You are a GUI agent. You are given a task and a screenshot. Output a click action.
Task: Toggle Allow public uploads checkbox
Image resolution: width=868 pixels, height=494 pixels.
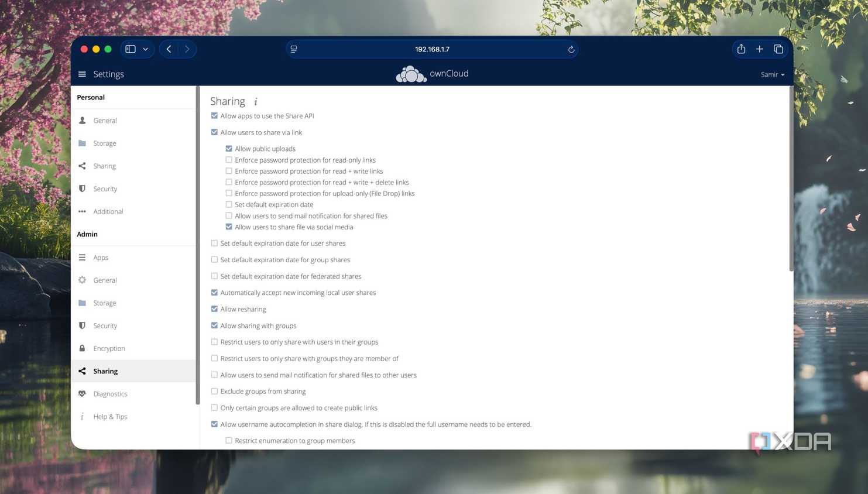pos(229,149)
